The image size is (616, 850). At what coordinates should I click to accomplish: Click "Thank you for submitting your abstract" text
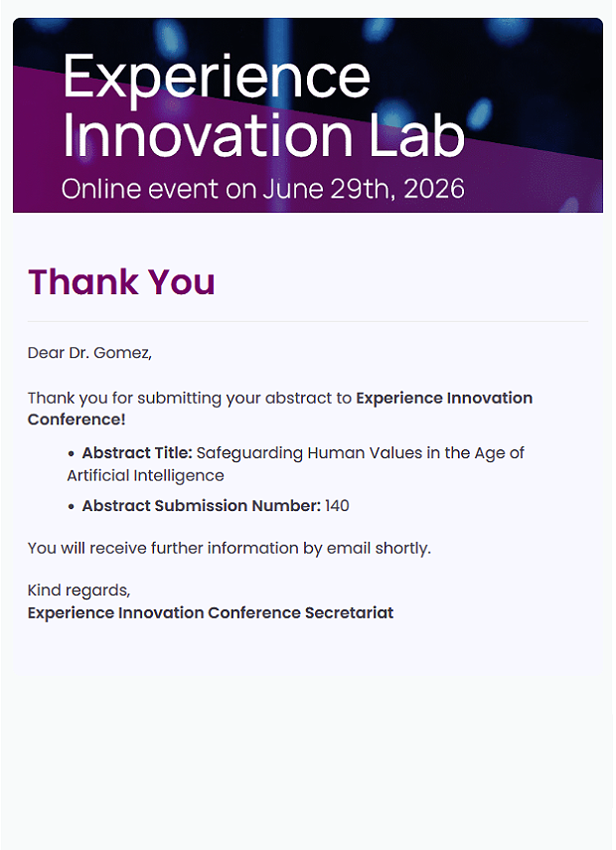(x=189, y=399)
